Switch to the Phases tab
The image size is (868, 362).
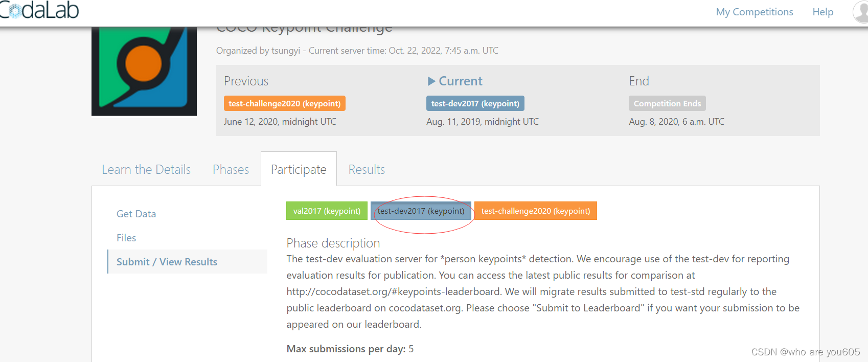[231, 169]
